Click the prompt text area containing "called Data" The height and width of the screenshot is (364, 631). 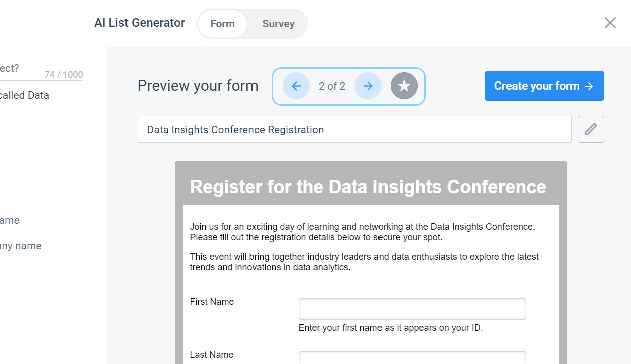point(41,127)
